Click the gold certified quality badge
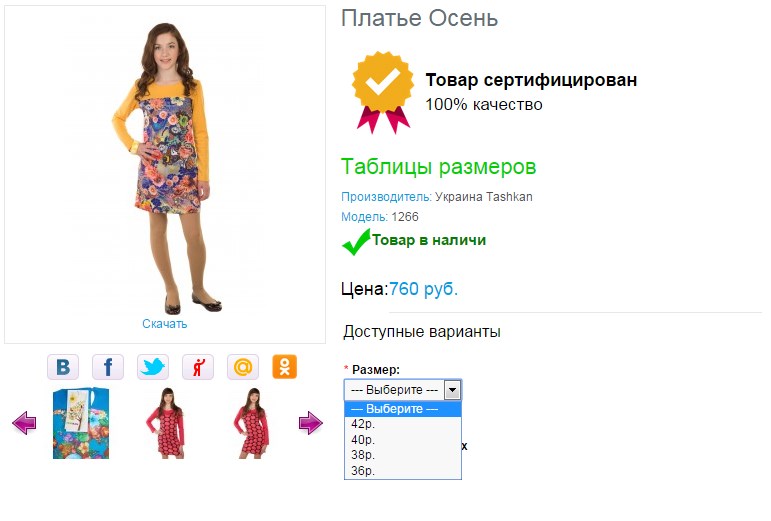771x521 pixels. point(383,92)
